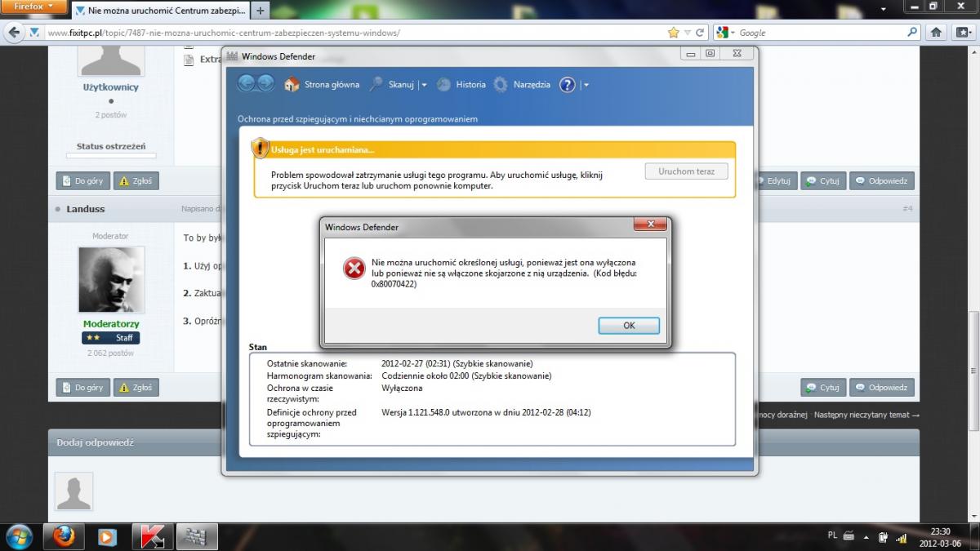
Task: Click Cytuj next to the Edytuj button
Action: tap(822, 181)
